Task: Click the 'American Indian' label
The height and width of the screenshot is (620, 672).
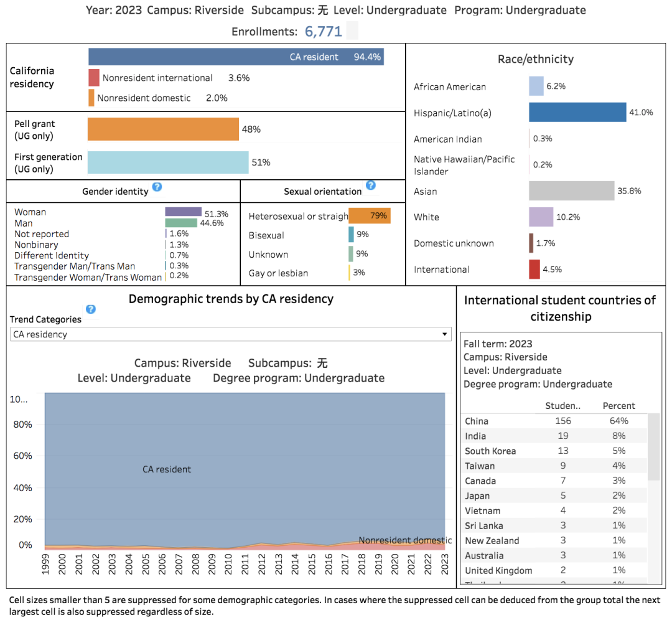Action: click(448, 139)
